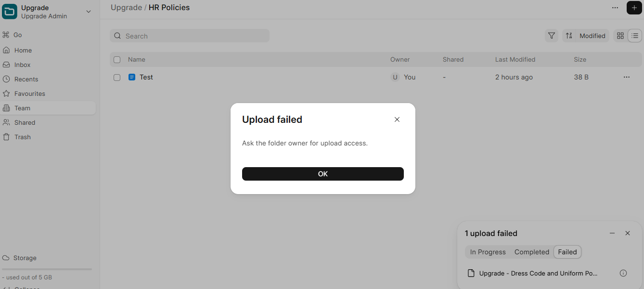
Task: Tick the select-all checkbox in header
Action: [x=117, y=60]
